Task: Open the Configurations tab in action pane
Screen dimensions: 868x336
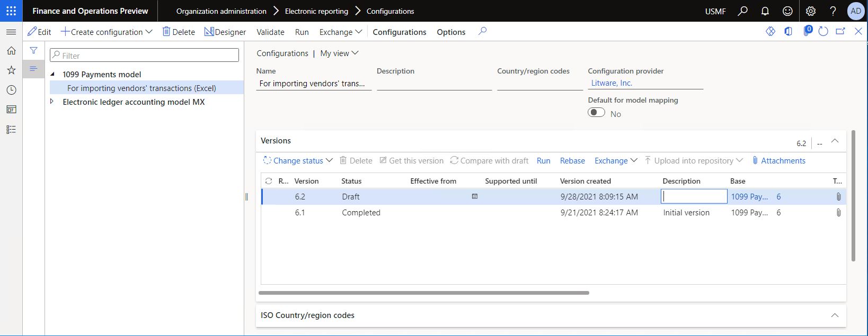Action: (x=400, y=32)
